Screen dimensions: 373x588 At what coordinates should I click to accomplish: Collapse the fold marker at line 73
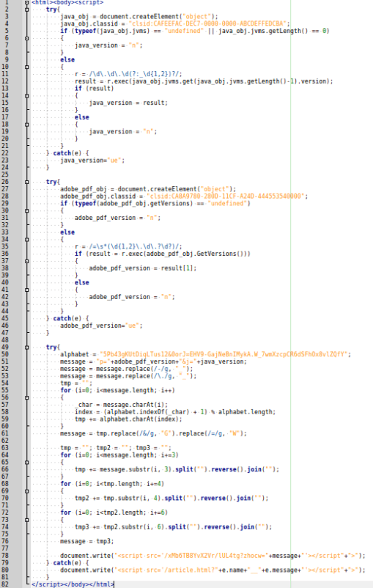[x=26, y=520]
